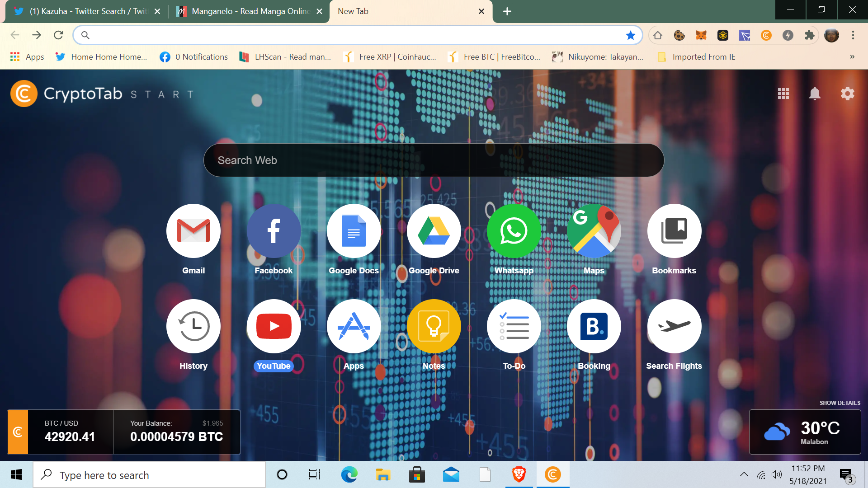
Task: Open the Windows Start menu
Action: coord(16,474)
